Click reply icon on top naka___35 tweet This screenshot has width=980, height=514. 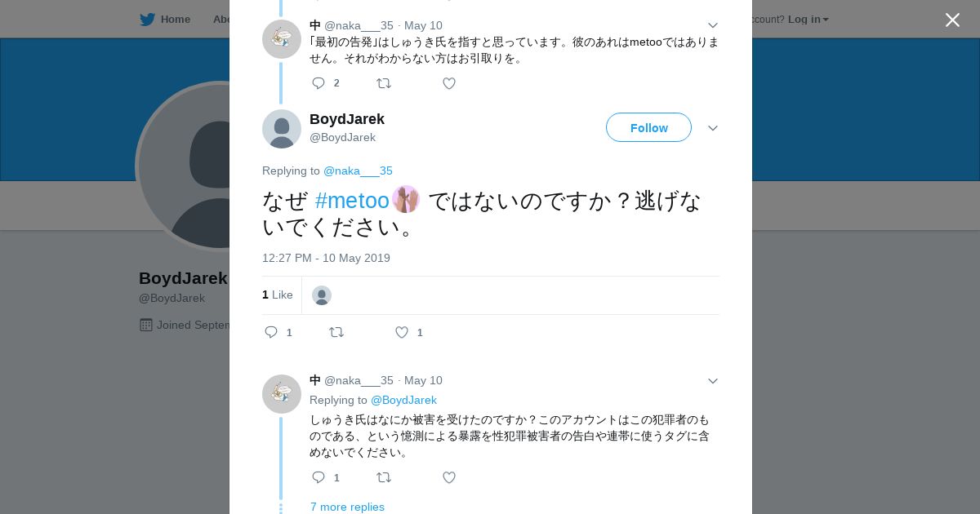click(318, 83)
